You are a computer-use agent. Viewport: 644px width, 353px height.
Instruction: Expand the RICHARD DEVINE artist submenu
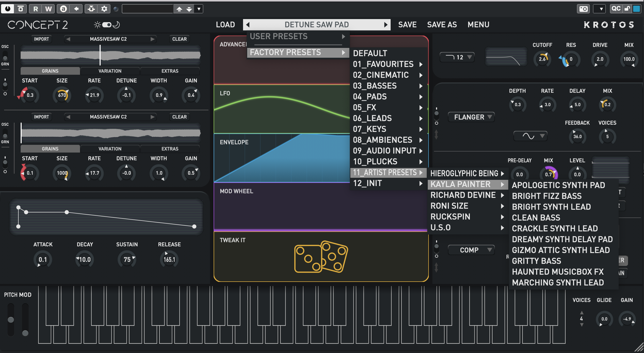coord(467,195)
